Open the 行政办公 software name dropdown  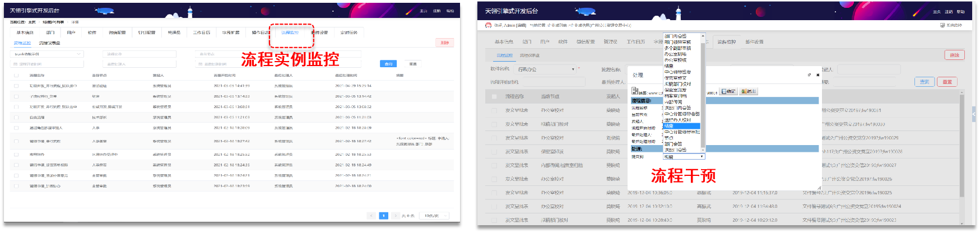pos(546,69)
